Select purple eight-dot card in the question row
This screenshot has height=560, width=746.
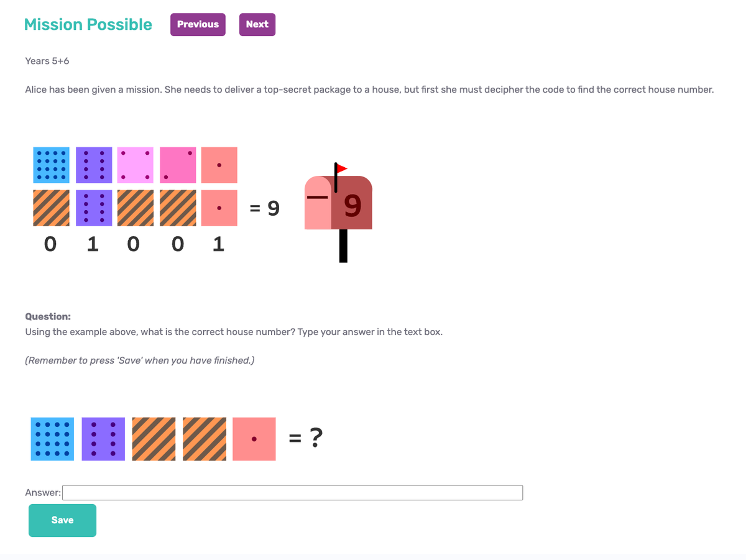pyautogui.click(x=103, y=439)
